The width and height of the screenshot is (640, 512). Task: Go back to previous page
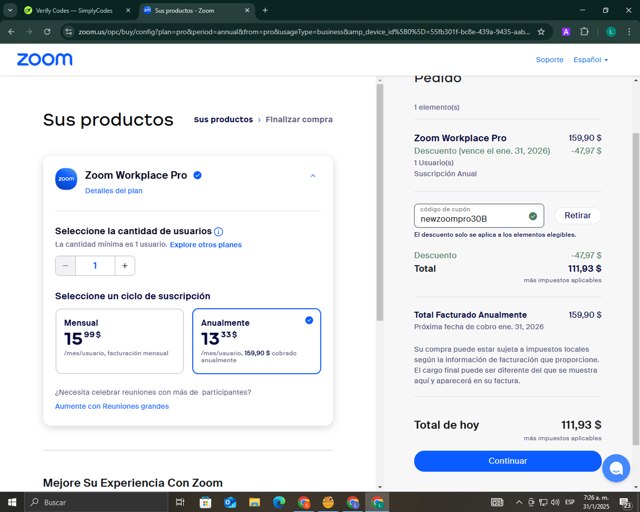point(11,31)
